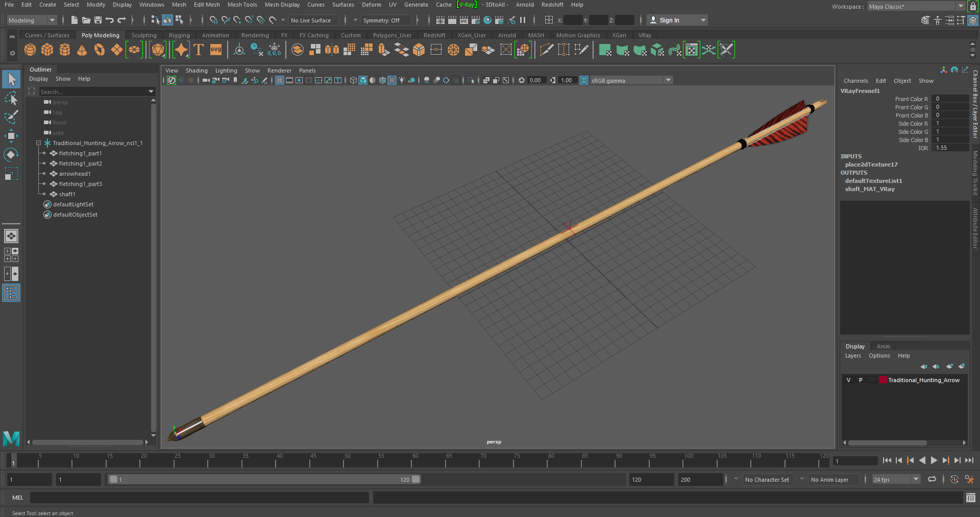Select the Lasso tool in toolbox
Viewport: 980px width, 517px height.
[11, 98]
